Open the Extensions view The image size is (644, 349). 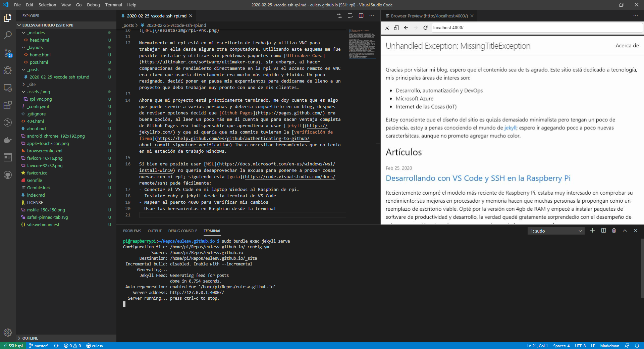point(8,105)
